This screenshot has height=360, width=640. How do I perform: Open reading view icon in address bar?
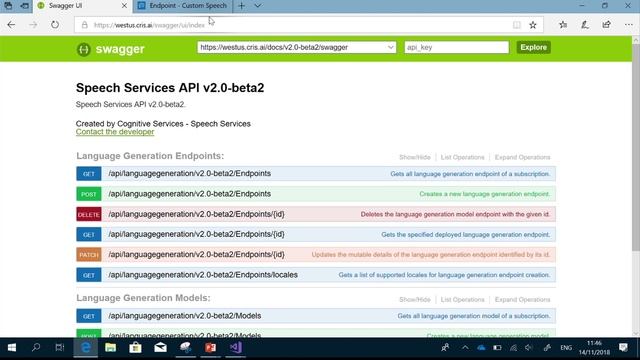click(x=517, y=25)
